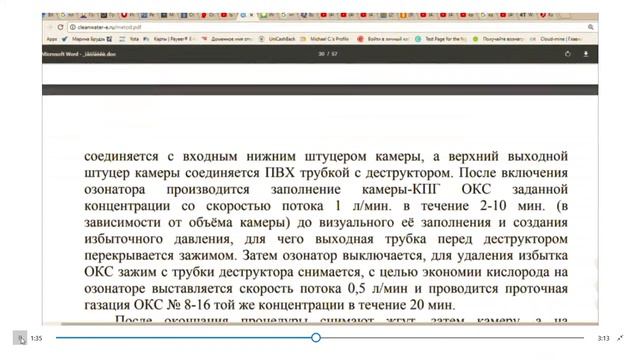Click the total duration 3:13 label
The width and height of the screenshot is (640, 360).
click(603, 338)
